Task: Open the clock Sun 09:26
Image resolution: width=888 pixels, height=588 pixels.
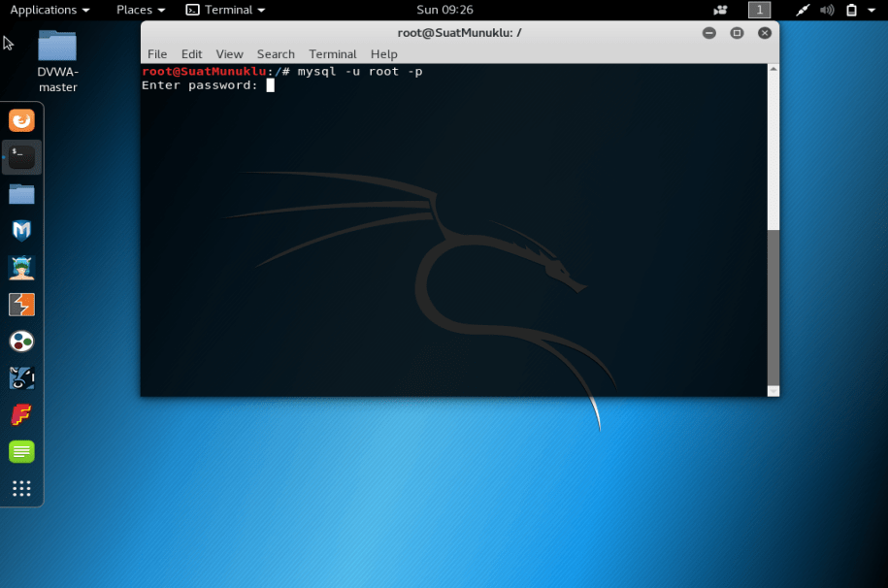Action: [x=444, y=10]
